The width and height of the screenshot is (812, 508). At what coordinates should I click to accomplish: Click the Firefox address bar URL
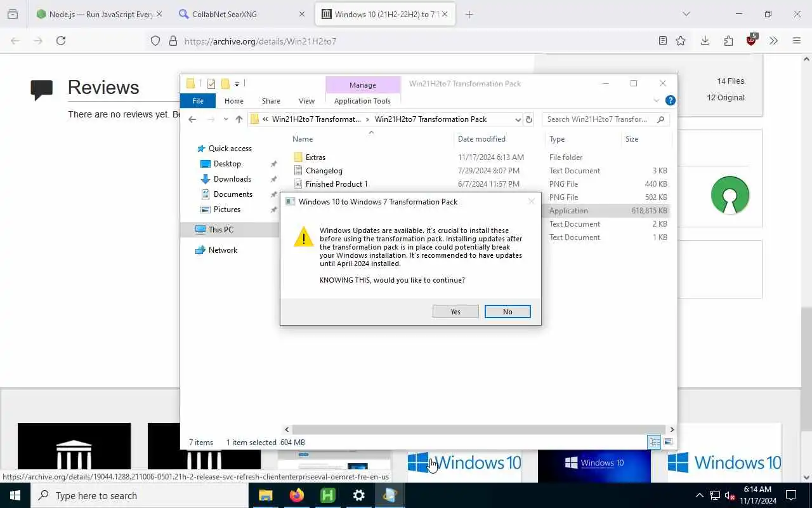[x=260, y=41]
